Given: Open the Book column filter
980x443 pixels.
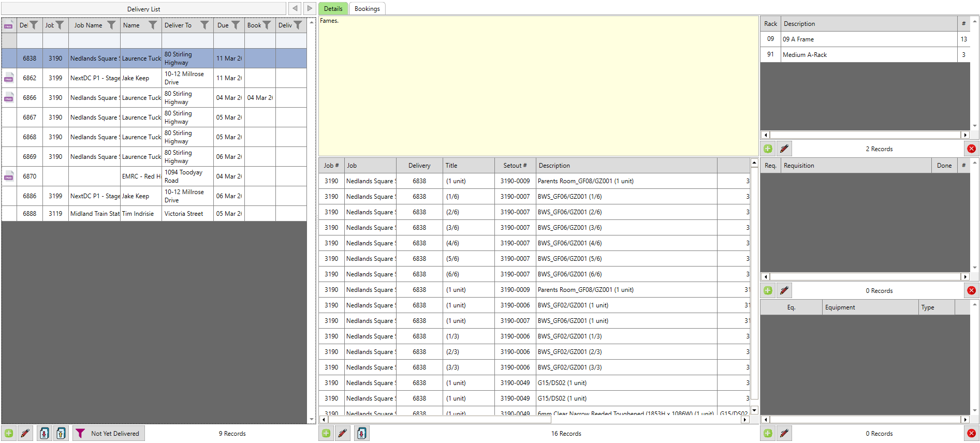Looking at the screenshot, I should 267,25.
